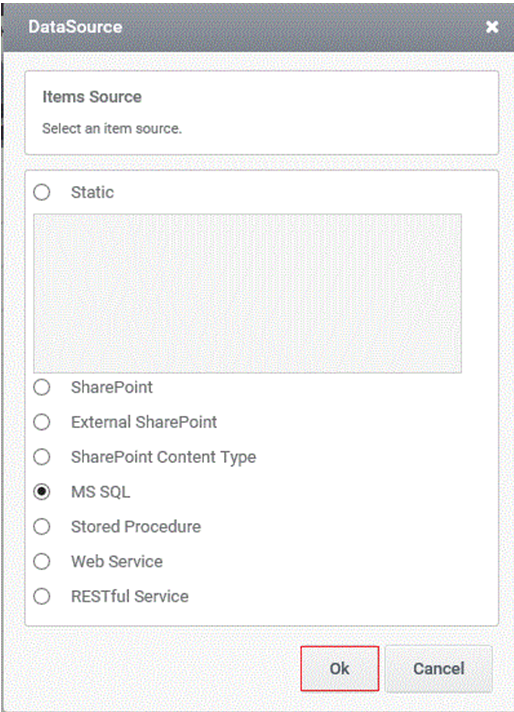The height and width of the screenshot is (712, 514).
Task: Click inside the static items text area
Action: point(247,293)
